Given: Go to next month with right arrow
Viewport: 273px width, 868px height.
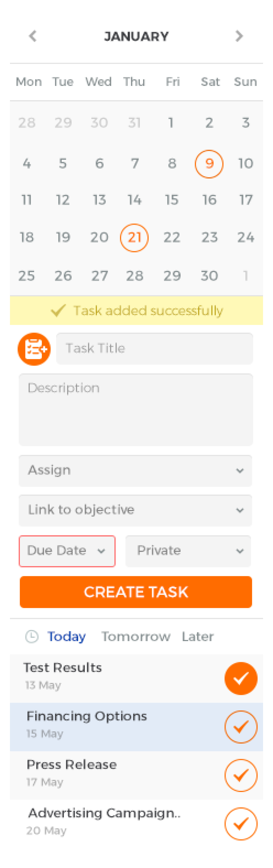Looking at the screenshot, I should click(239, 36).
